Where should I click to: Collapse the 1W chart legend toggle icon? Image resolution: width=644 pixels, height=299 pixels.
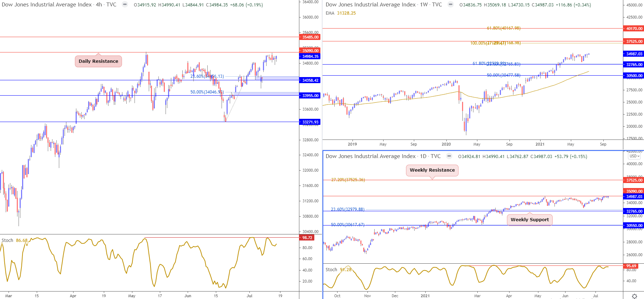tap(451, 5)
